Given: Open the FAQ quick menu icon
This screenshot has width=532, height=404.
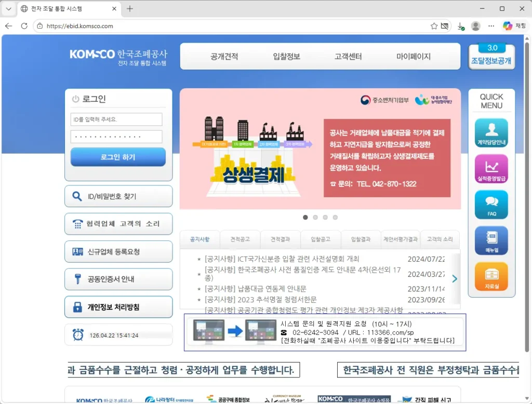Looking at the screenshot, I should tap(491, 205).
